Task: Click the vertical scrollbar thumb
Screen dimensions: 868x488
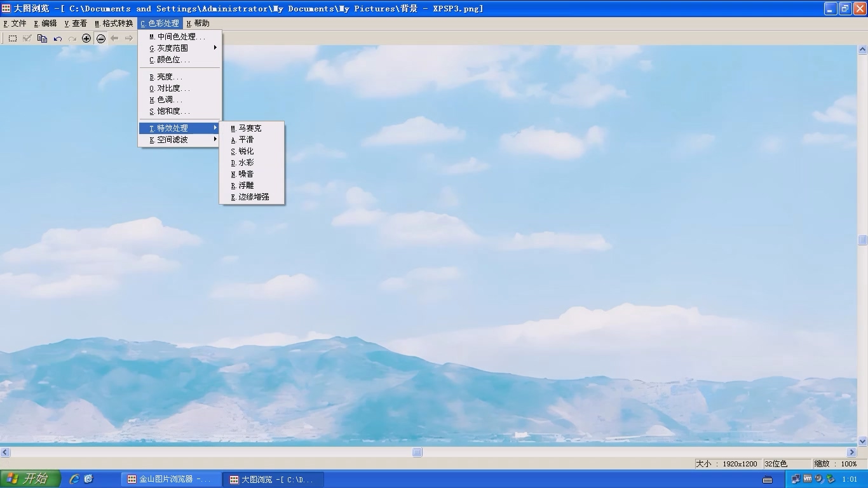Action: click(x=862, y=240)
